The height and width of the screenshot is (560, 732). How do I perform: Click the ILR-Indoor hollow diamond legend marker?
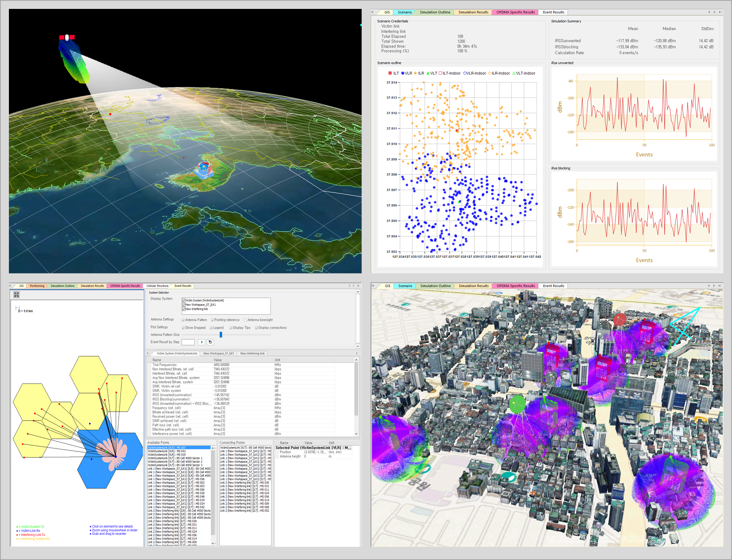(x=490, y=73)
